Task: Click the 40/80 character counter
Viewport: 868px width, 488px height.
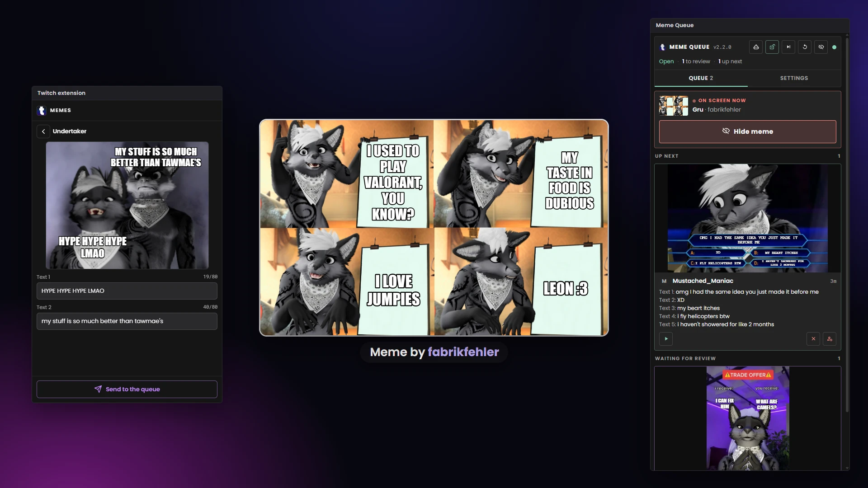Action: tap(210, 307)
